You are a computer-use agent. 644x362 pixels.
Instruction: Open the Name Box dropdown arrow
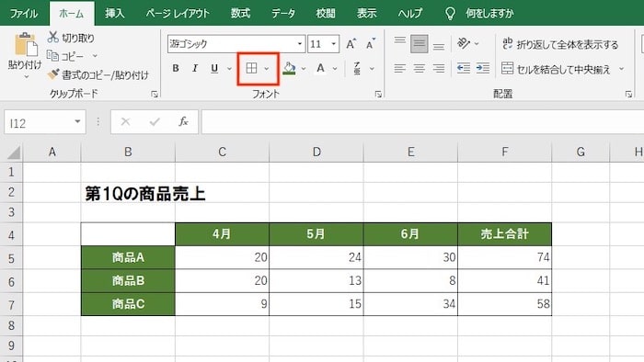(x=77, y=121)
